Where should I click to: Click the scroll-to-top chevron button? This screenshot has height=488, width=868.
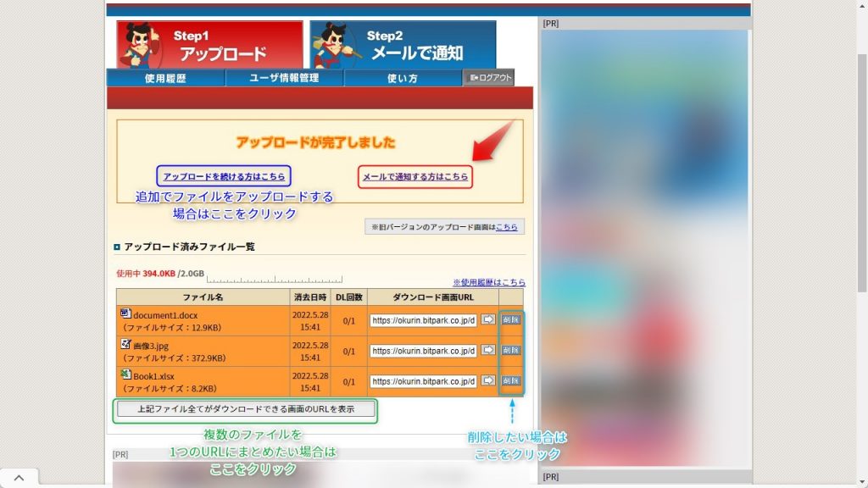[19, 478]
